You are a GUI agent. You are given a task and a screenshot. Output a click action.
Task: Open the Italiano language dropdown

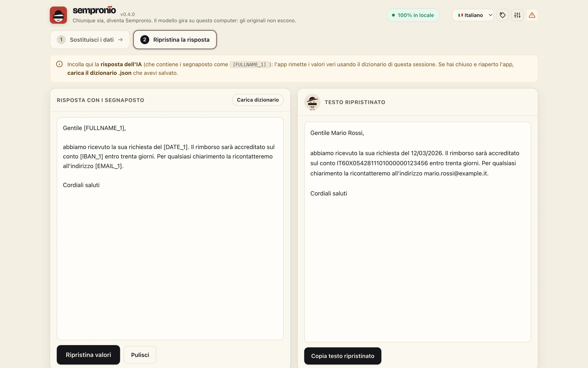473,15
